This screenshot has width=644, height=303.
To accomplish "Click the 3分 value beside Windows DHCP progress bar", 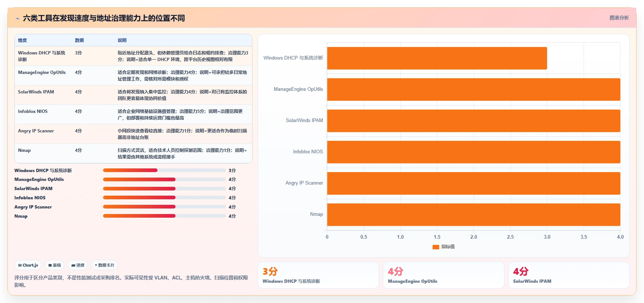I will point(232,171).
